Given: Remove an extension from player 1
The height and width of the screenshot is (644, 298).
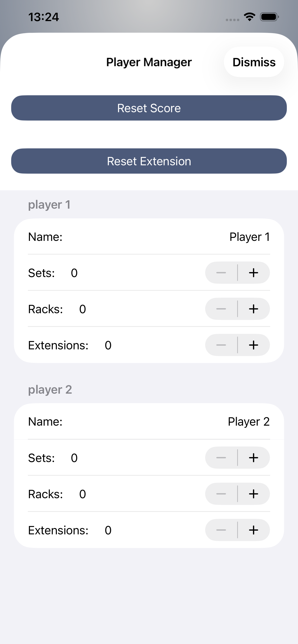Looking at the screenshot, I should (221, 345).
